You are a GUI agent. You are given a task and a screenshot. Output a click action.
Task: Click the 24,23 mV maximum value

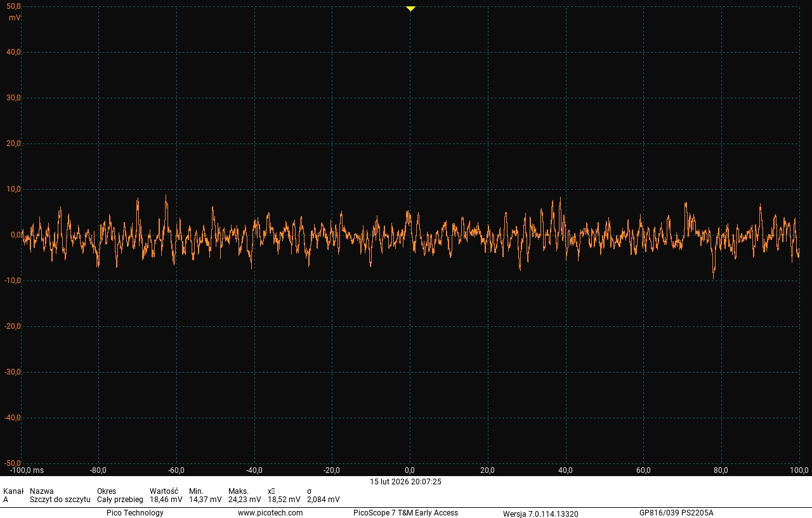tap(244, 500)
